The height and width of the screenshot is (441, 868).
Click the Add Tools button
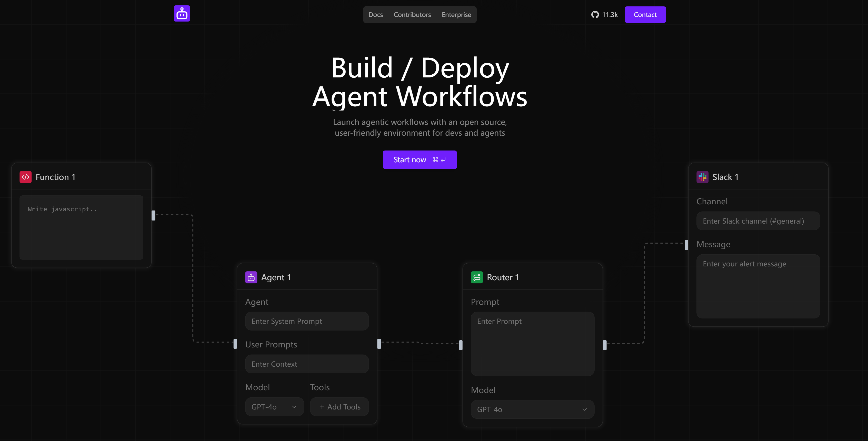pos(339,407)
